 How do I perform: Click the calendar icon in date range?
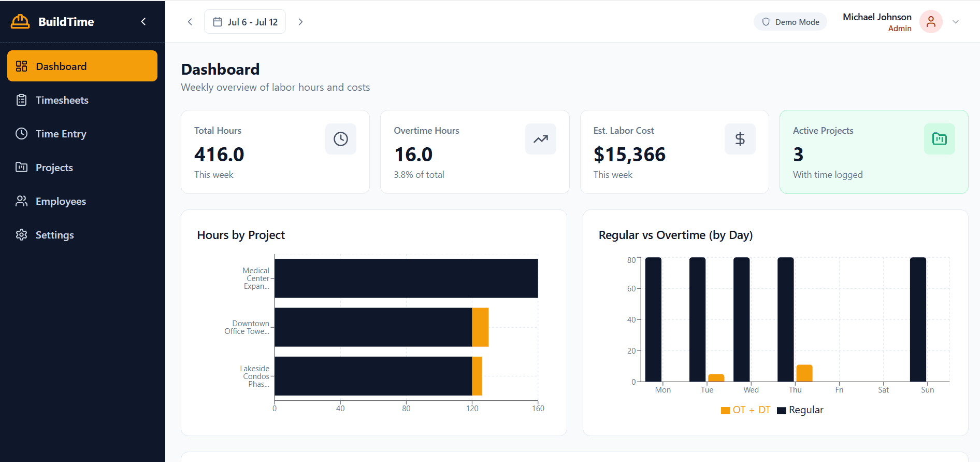[x=218, y=22]
